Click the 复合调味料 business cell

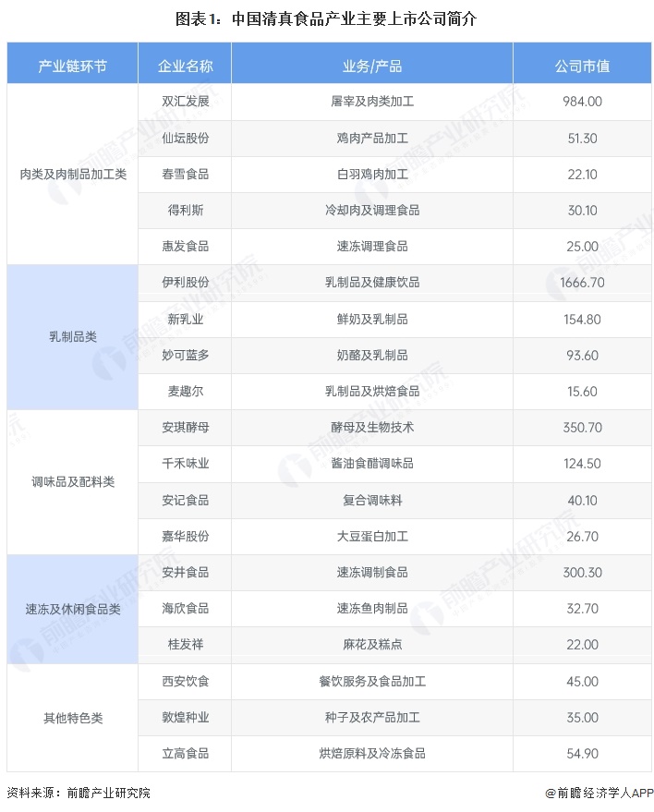click(371, 501)
